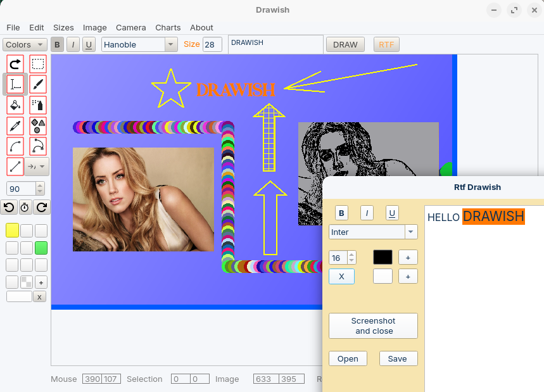Click the undo arrow tool icon
Image resolution: width=544 pixels, height=392 pixels.
pyautogui.click(x=15, y=64)
